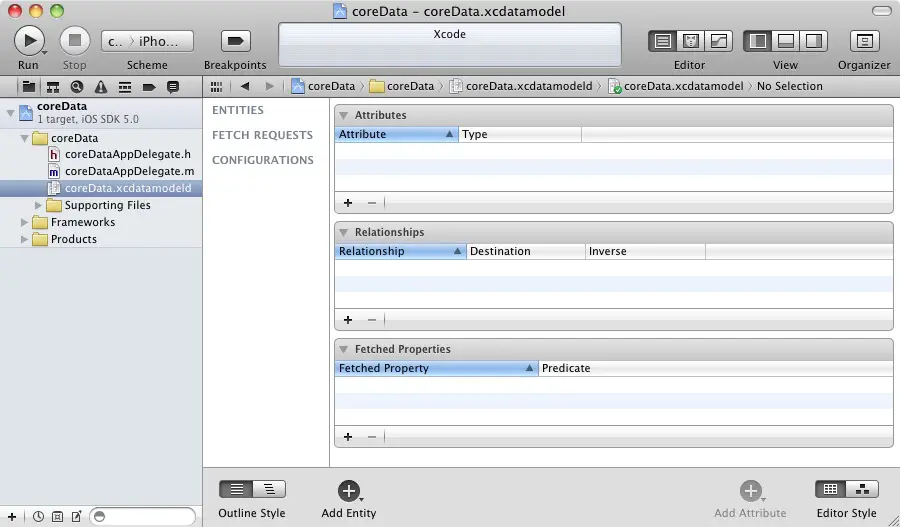
Task: Hide the Navigator pane
Action: point(758,41)
